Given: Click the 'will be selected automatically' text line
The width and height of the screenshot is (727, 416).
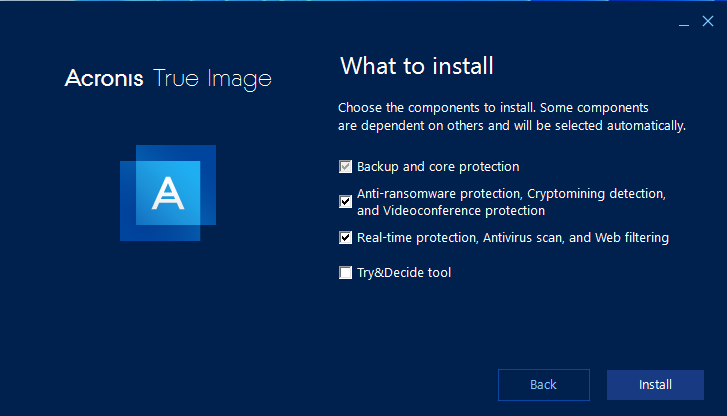Looking at the screenshot, I should pyautogui.click(x=610, y=126).
